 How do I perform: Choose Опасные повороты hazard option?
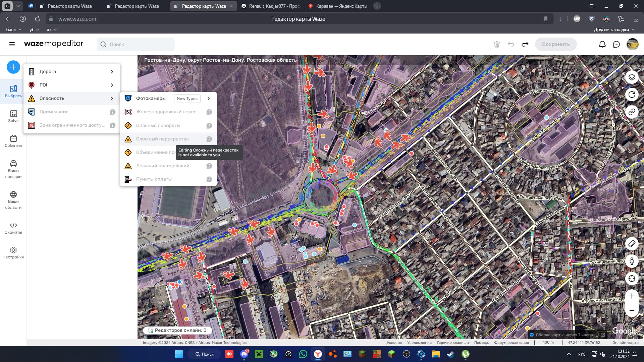158,126
